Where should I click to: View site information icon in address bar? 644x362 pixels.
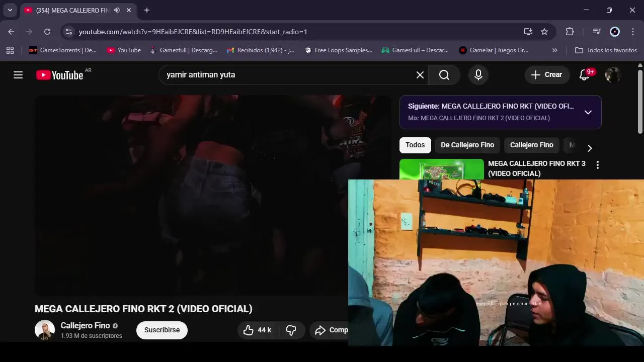click(69, 32)
